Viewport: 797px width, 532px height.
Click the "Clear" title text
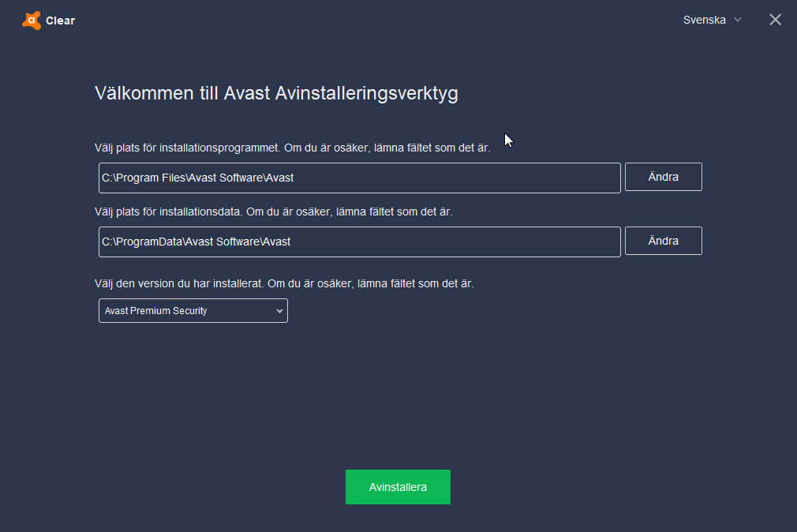click(x=61, y=21)
